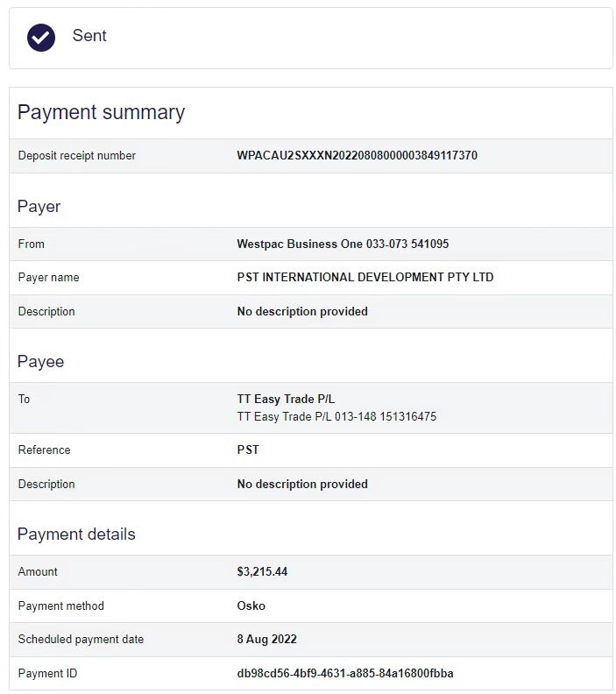
Task: Click the TT Easy Trade P/L payee name
Action: (x=286, y=400)
